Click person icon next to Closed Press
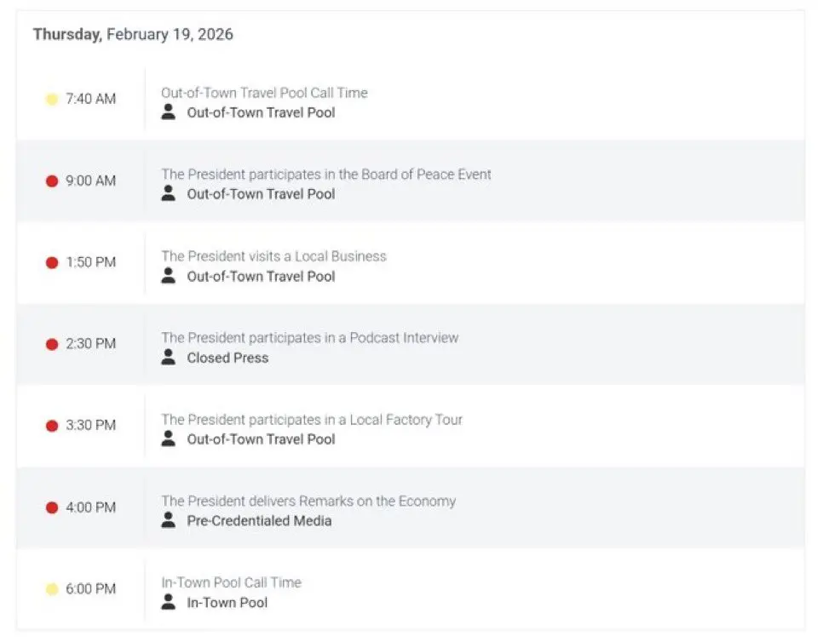840x642 pixels. tap(169, 357)
